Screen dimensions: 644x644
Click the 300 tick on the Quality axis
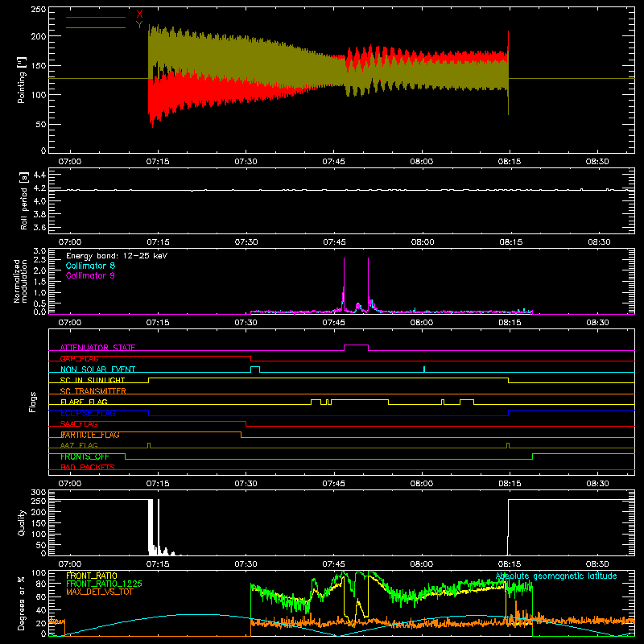[x=38, y=493]
